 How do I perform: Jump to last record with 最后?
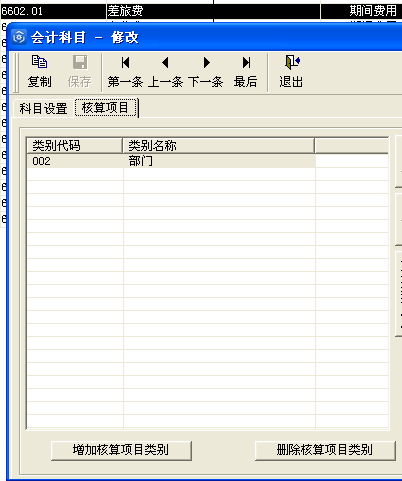point(246,72)
